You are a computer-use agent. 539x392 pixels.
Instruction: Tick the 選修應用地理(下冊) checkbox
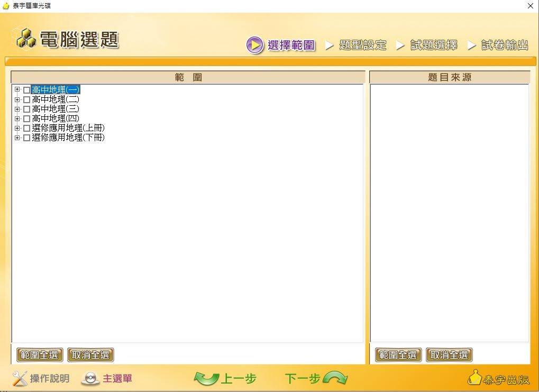(x=26, y=138)
